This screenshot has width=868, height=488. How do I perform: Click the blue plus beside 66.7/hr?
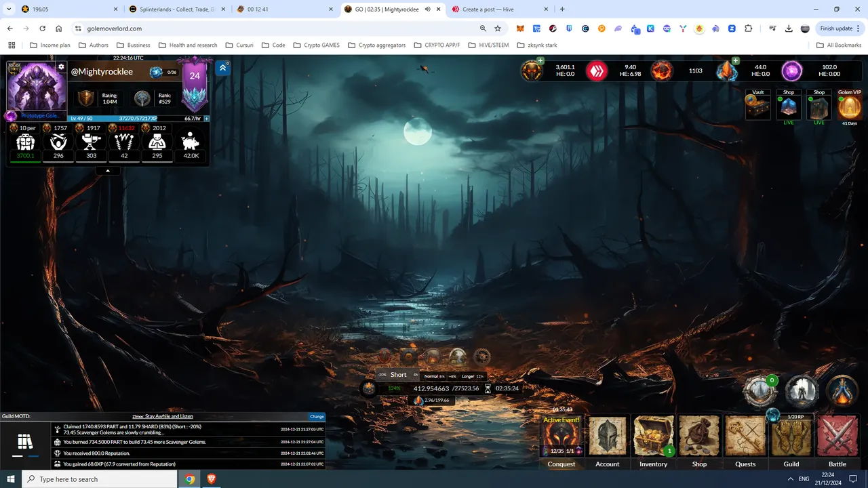(x=207, y=119)
